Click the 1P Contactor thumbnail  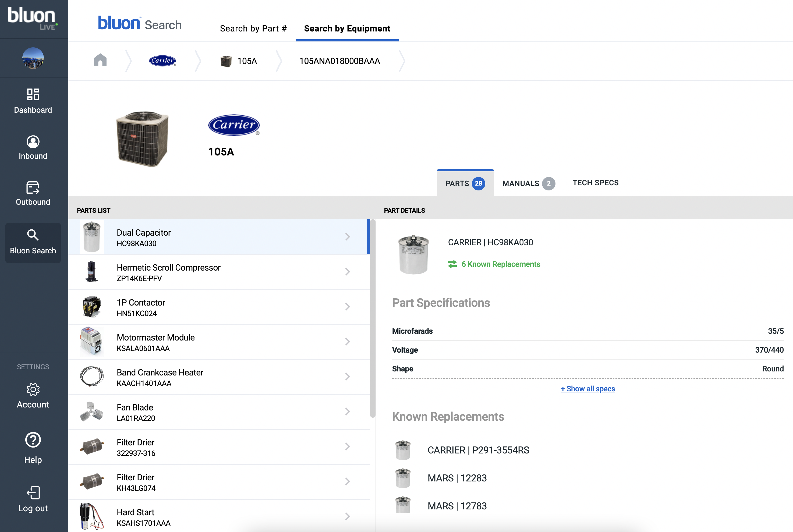[92, 307]
